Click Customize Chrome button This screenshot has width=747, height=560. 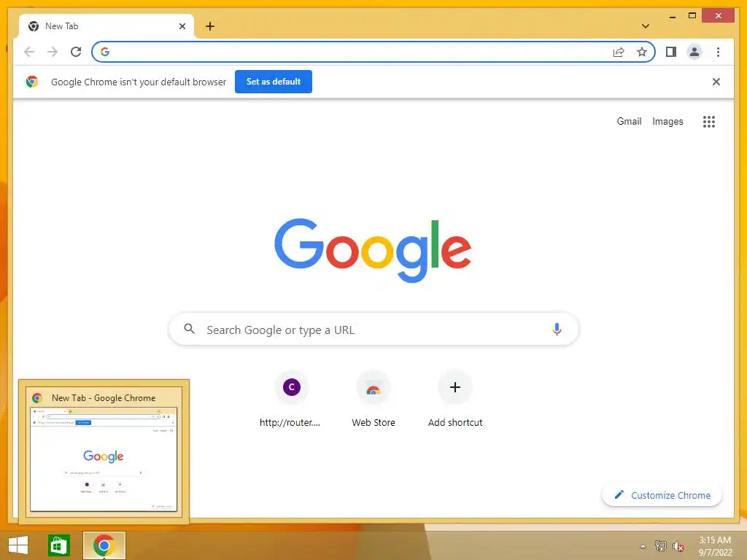(x=662, y=495)
